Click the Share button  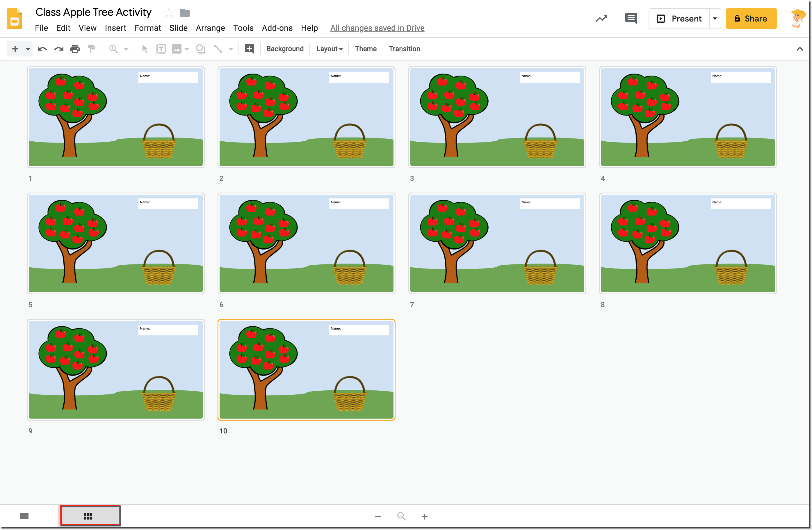pos(751,18)
